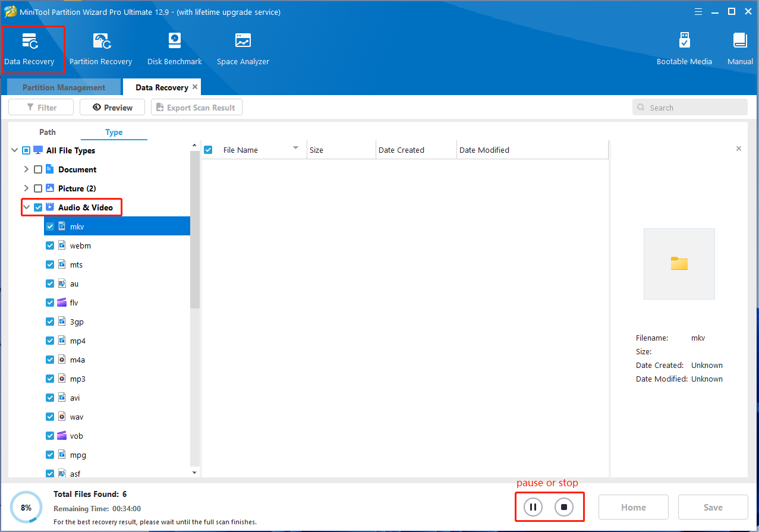Click the Picture category icon
This screenshot has height=532, width=759.
pos(50,188)
